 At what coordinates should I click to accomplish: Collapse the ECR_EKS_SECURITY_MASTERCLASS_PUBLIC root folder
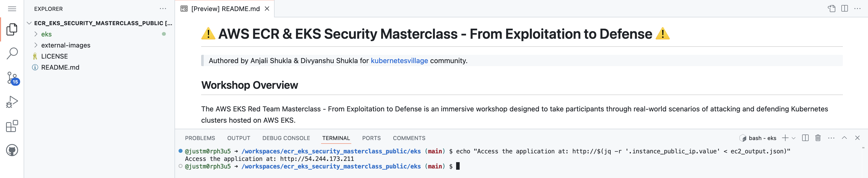click(29, 23)
